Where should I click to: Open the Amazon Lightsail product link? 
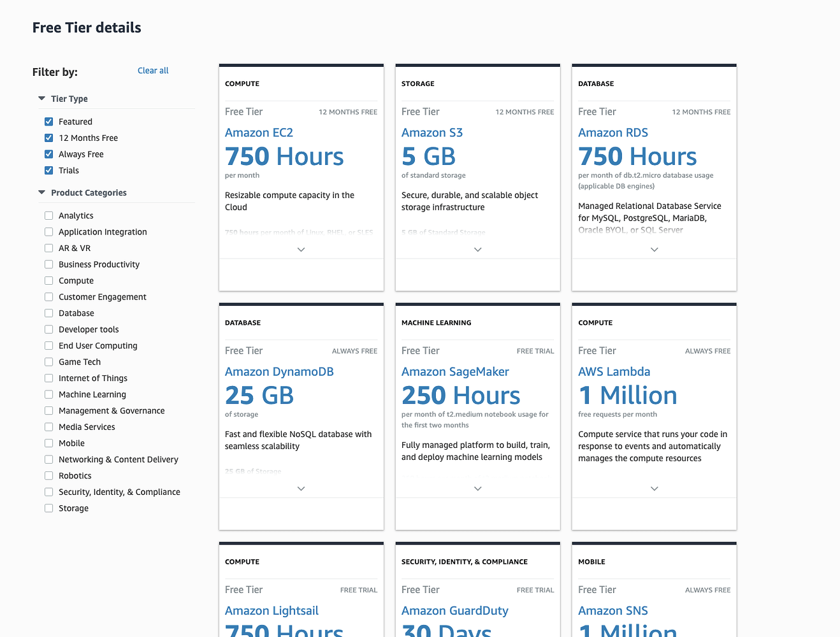coord(272,610)
